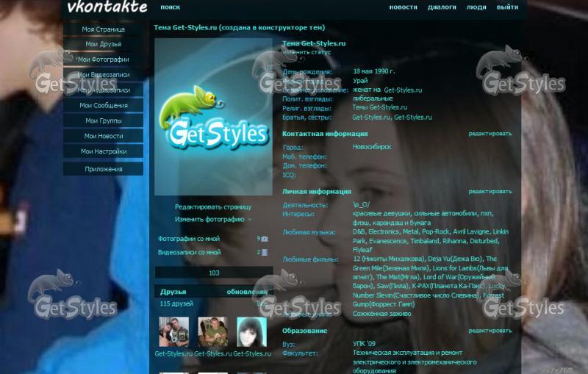Image resolution: width=588 pixels, height=374 pixels.
Task: Open the Get-Styles profile picture
Action: 213,118
